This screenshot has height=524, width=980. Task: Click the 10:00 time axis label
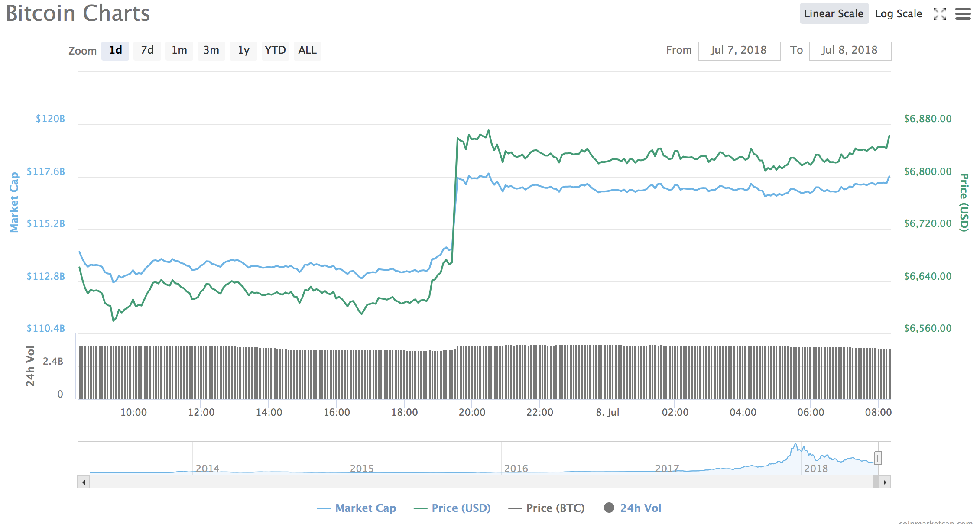click(133, 412)
